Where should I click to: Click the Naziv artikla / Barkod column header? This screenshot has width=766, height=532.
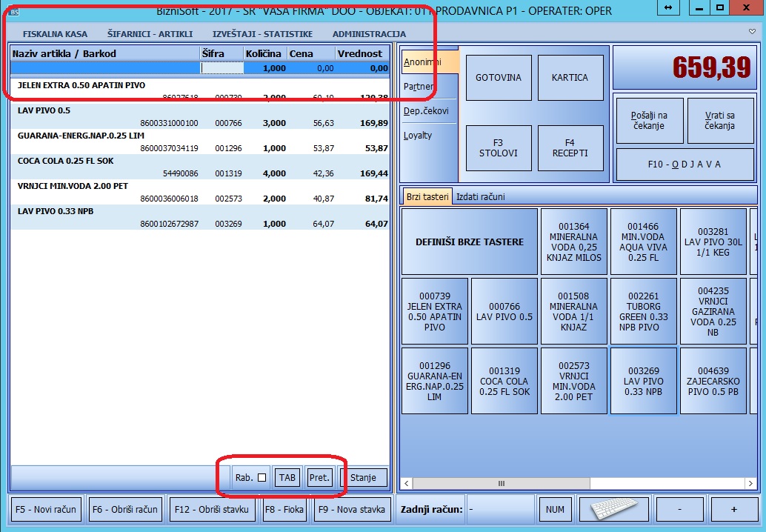(105, 54)
